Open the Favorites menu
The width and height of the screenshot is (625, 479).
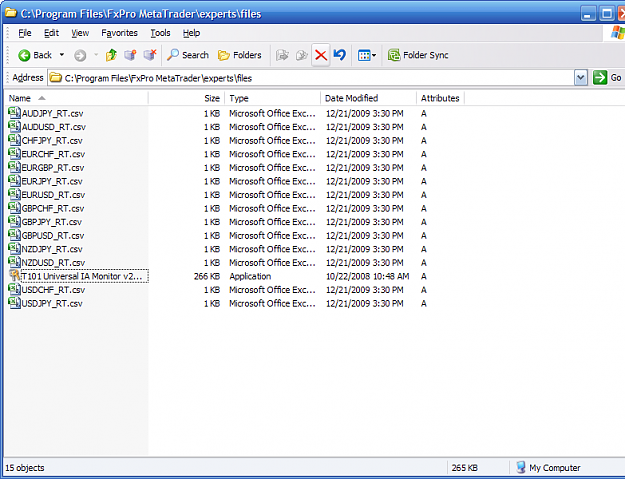(x=119, y=33)
